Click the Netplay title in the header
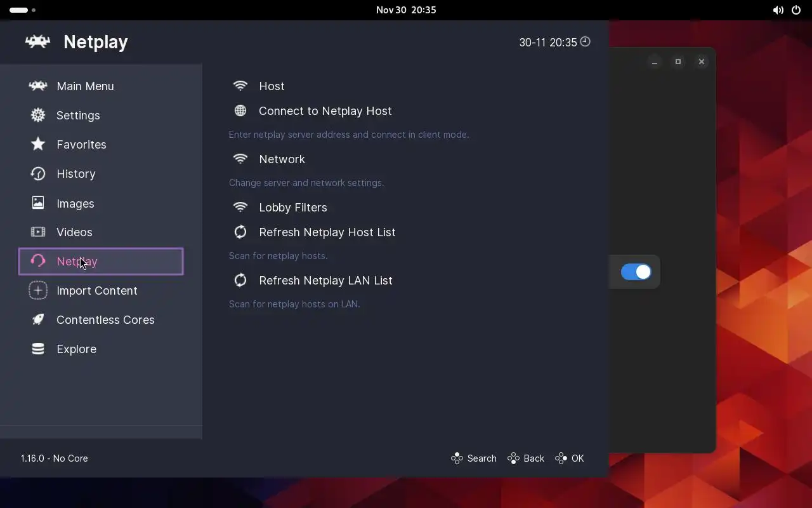The width and height of the screenshot is (812, 508). 96,42
